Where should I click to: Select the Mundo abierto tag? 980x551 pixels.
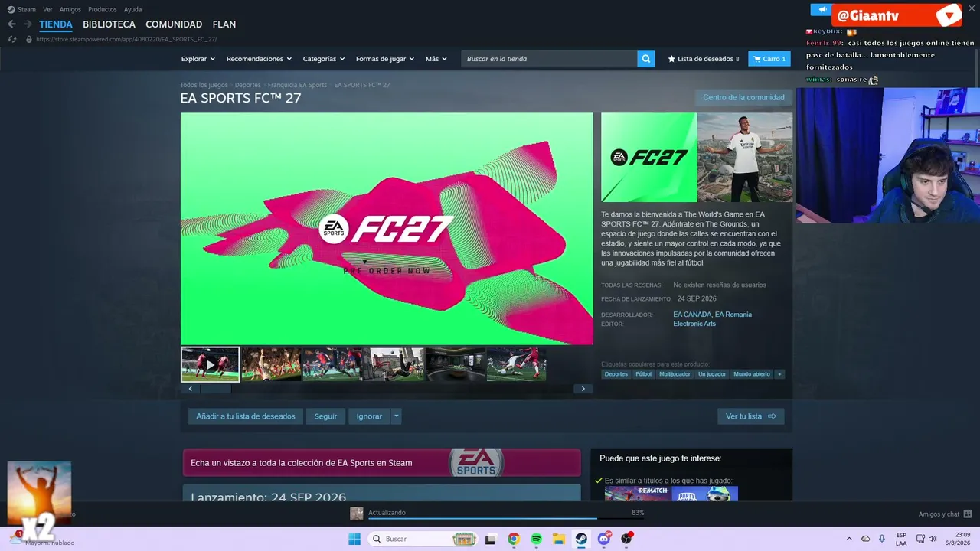[x=752, y=374]
